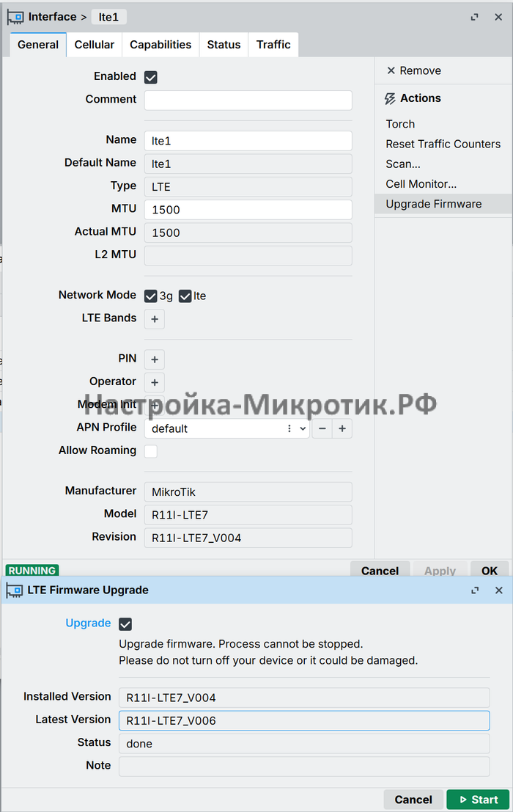
Task: Expand the Modem Init field with plus
Action: [x=155, y=406]
